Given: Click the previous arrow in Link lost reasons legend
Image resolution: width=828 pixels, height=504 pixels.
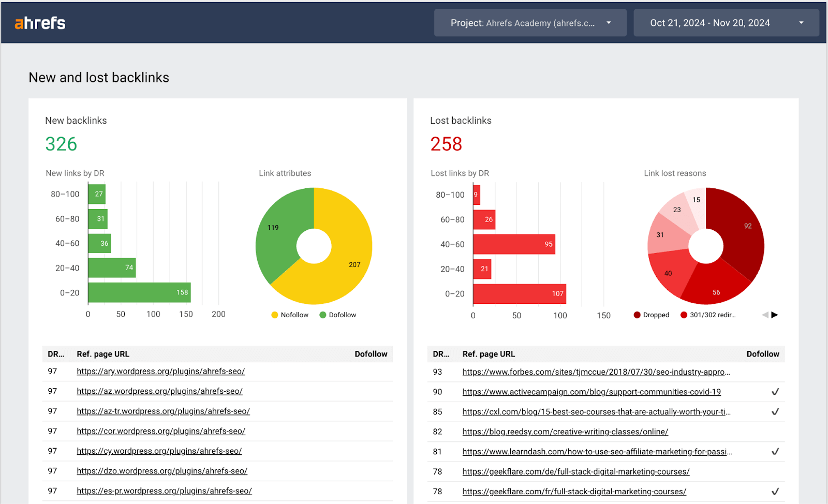Looking at the screenshot, I should pyautogui.click(x=765, y=314).
